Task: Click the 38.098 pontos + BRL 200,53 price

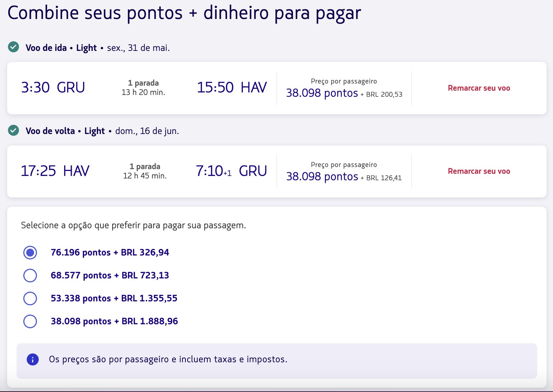Action: (344, 94)
